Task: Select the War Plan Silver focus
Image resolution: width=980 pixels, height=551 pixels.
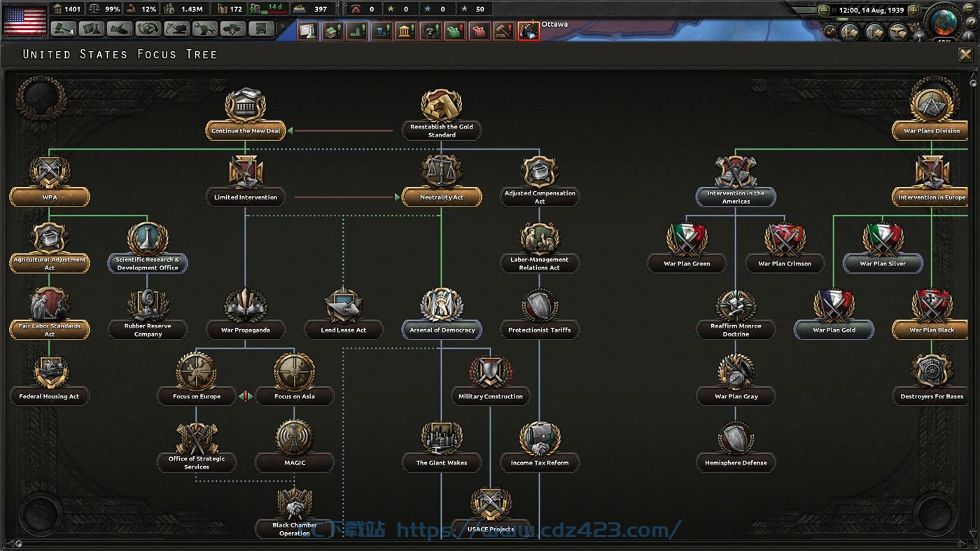Action: coord(883,247)
